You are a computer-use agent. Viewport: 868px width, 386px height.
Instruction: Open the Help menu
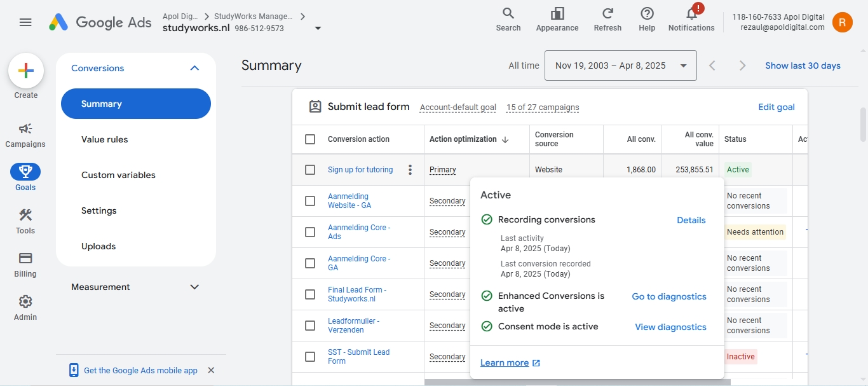(x=647, y=19)
